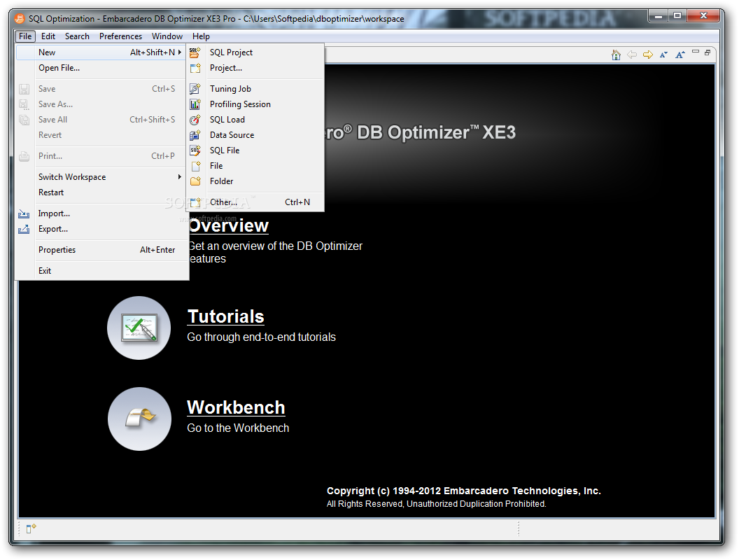Screen dimensions: 739x560
Task: Open the Preferences menu
Action: (x=120, y=36)
